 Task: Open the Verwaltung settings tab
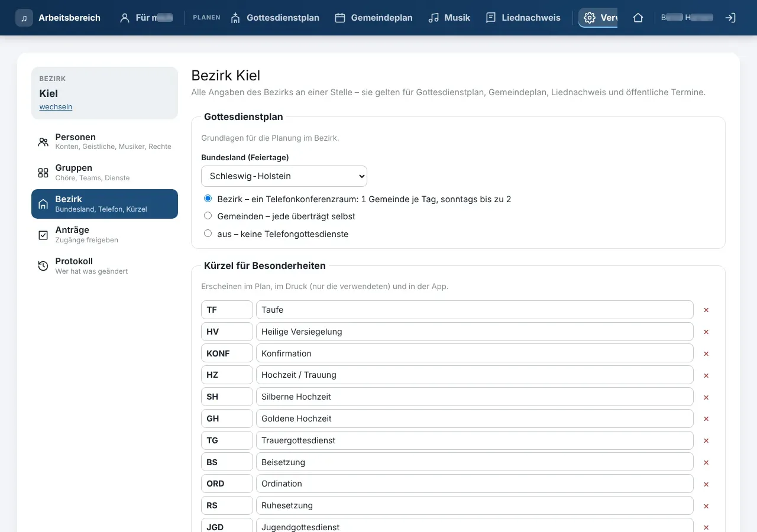pyautogui.click(x=598, y=18)
